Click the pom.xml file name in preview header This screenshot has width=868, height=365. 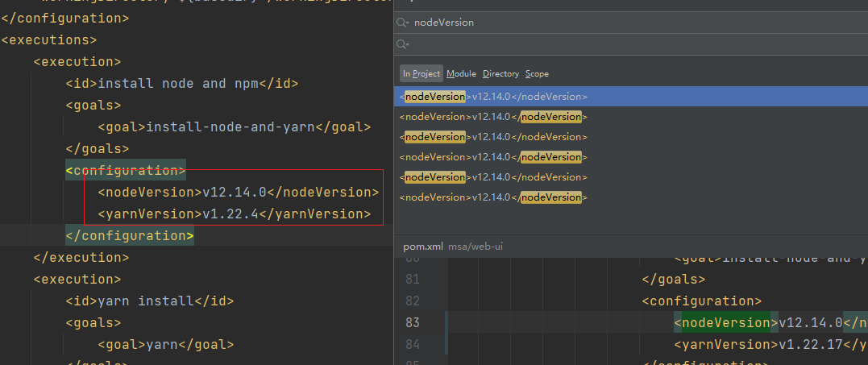[x=423, y=247]
